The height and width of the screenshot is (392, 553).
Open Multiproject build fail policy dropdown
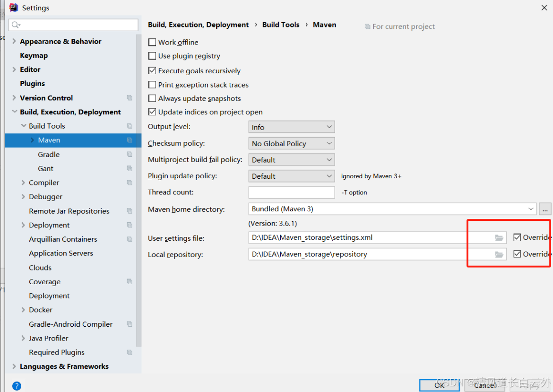coord(292,159)
